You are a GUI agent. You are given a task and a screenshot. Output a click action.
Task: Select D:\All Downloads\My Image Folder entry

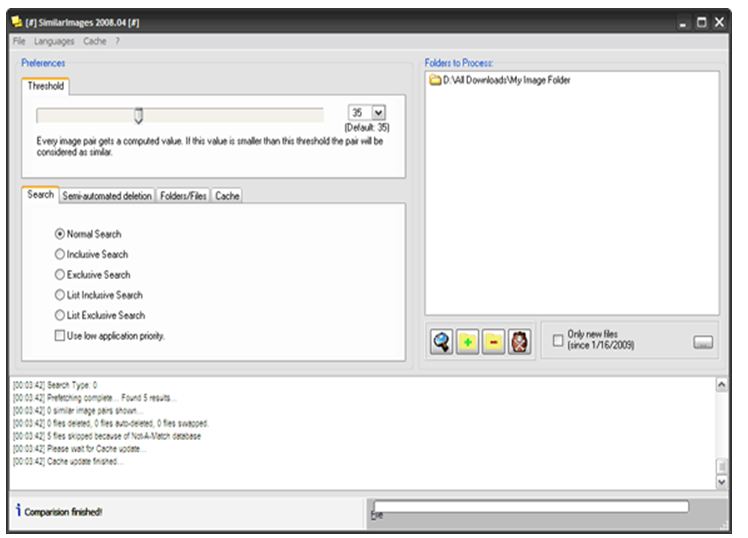pyautogui.click(x=499, y=80)
